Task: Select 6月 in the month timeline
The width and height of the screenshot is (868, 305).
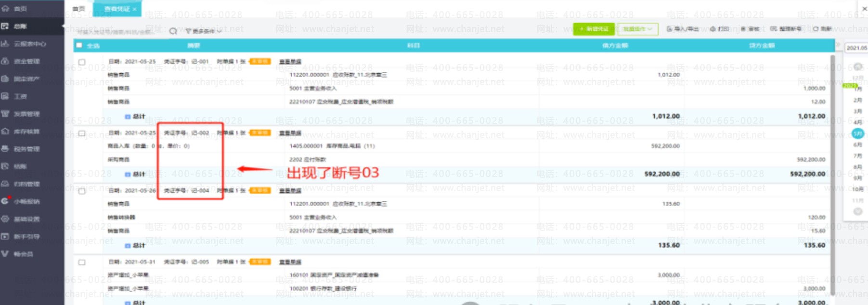Action: [857, 145]
